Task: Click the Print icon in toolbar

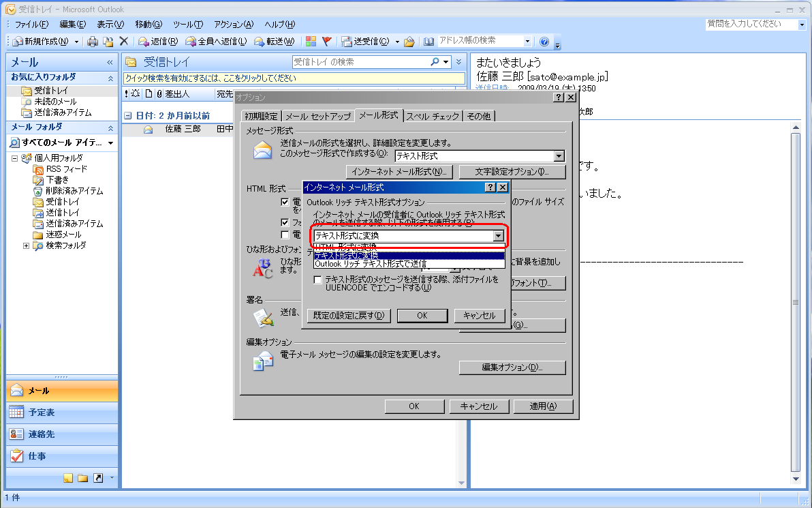Action: (x=93, y=42)
